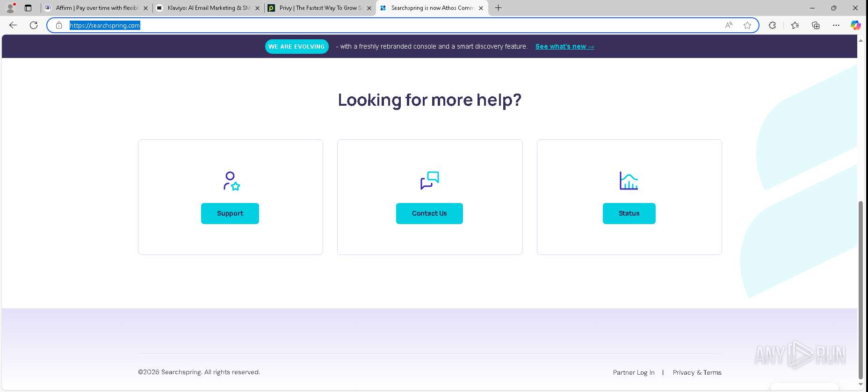Open Privacy & Terms link
This screenshot has height=392, width=868.
coord(697,372)
